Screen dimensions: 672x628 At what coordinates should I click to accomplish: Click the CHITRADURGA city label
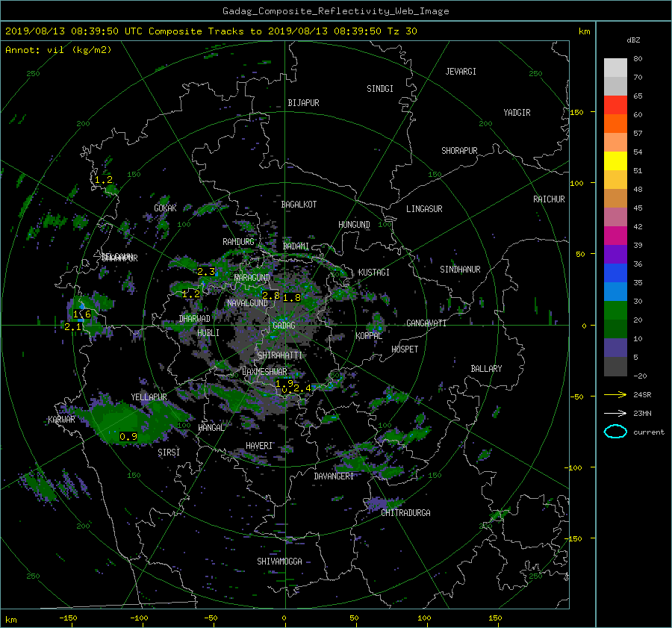click(x=406, y=513)
